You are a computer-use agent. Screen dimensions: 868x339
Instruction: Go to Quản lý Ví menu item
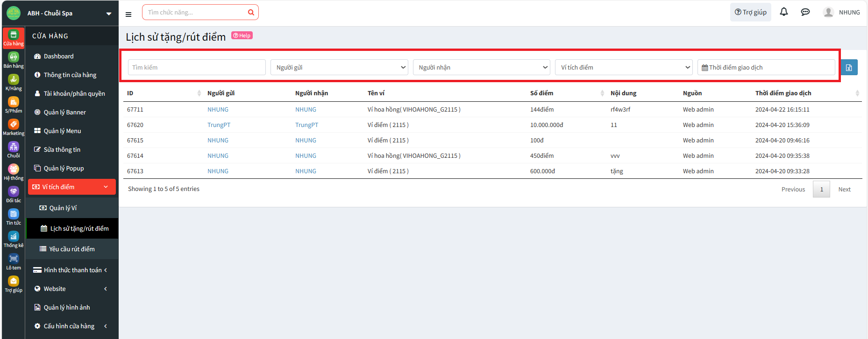(x=63, y=208)
